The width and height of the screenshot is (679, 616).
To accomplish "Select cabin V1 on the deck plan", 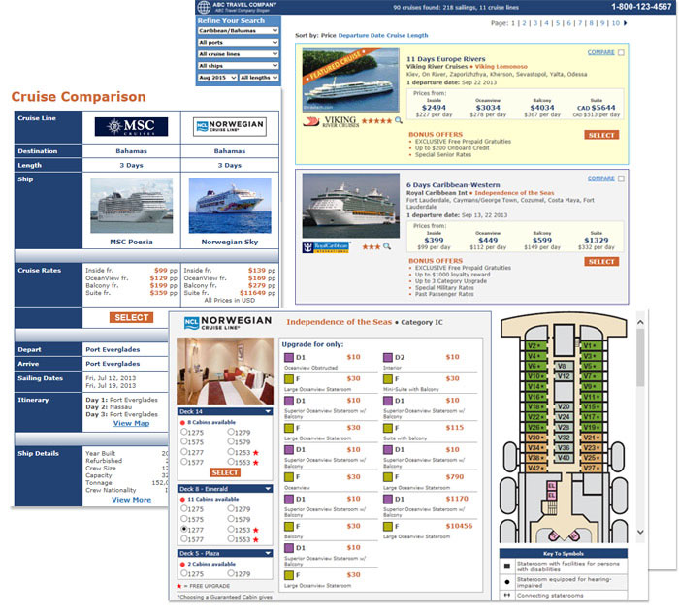I will [590, 345].
